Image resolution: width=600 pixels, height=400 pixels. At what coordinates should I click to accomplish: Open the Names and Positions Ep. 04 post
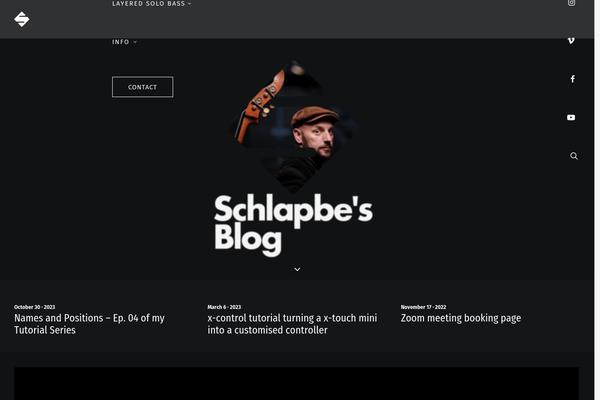click(x=89, y=324)
